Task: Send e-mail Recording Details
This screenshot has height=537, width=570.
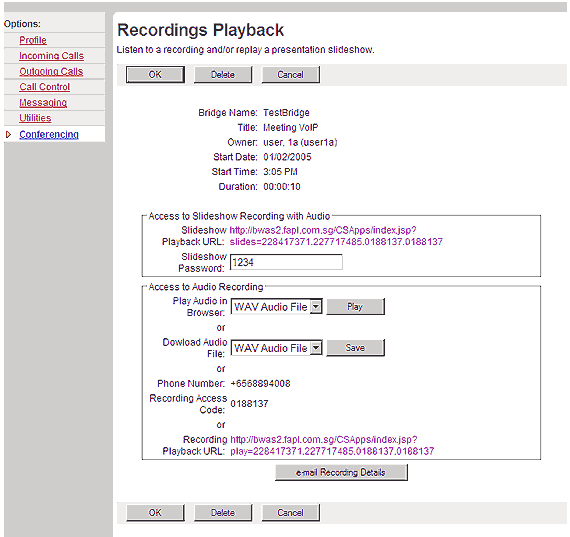Action: (x=341, y=472)
